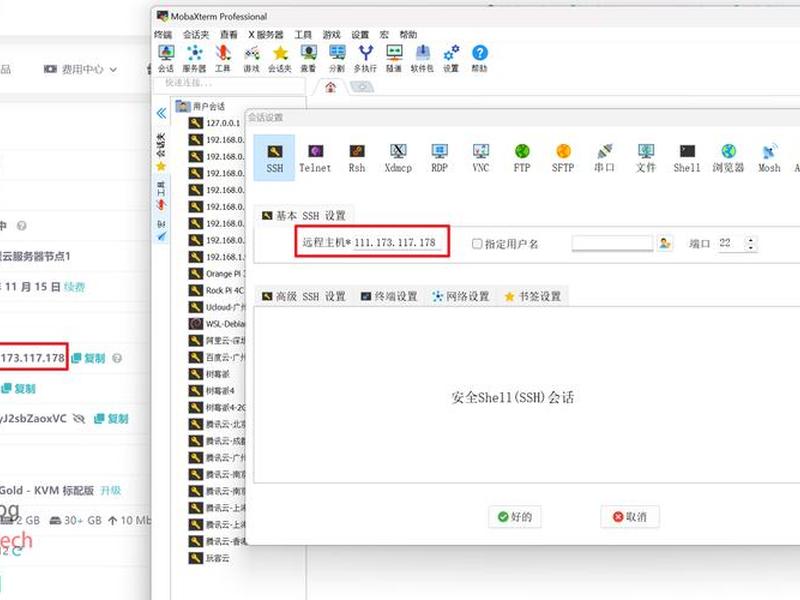The width and height of the screenshot is (800, 600).
Task: Click the home tab with the house icon
Action: (331, 87)
